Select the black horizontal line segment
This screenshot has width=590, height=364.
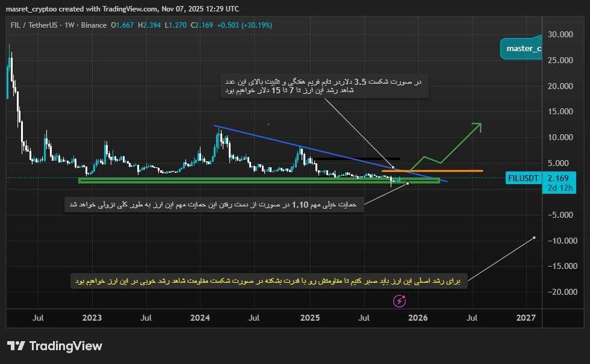coord(355,159)
